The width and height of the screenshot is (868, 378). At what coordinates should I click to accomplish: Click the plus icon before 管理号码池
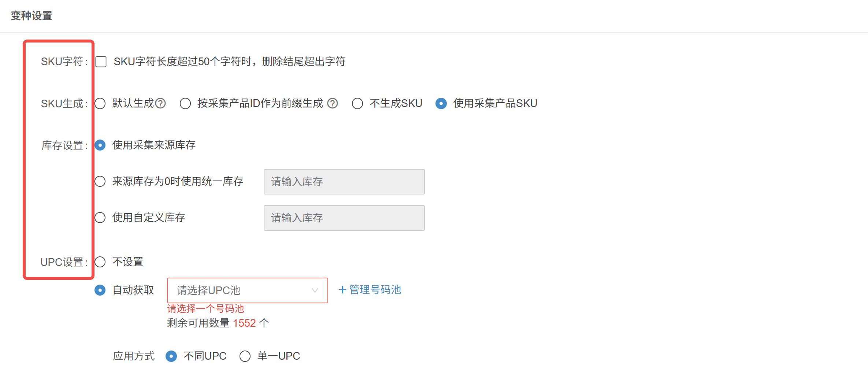(x=342, y=290)
